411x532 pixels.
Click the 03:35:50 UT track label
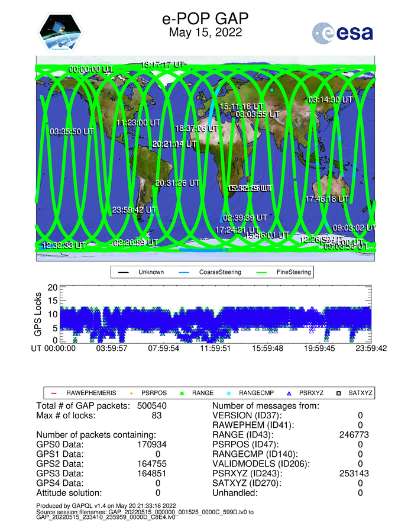72,131
